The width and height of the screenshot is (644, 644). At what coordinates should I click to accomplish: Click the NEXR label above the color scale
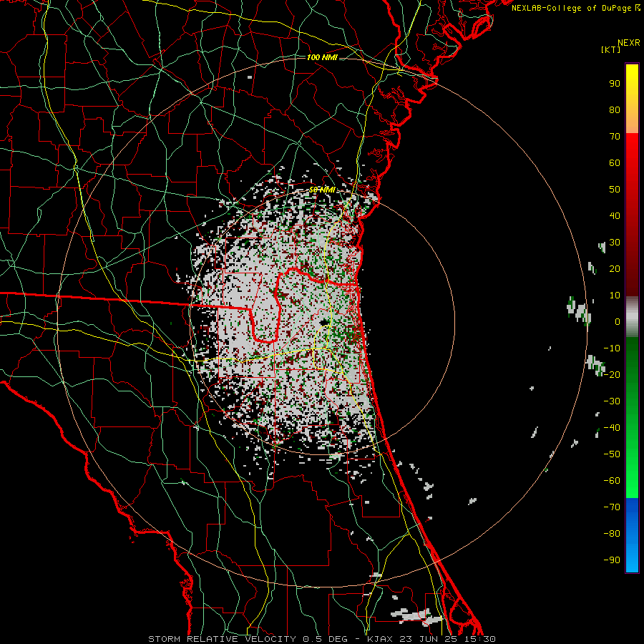coord(628,43)
